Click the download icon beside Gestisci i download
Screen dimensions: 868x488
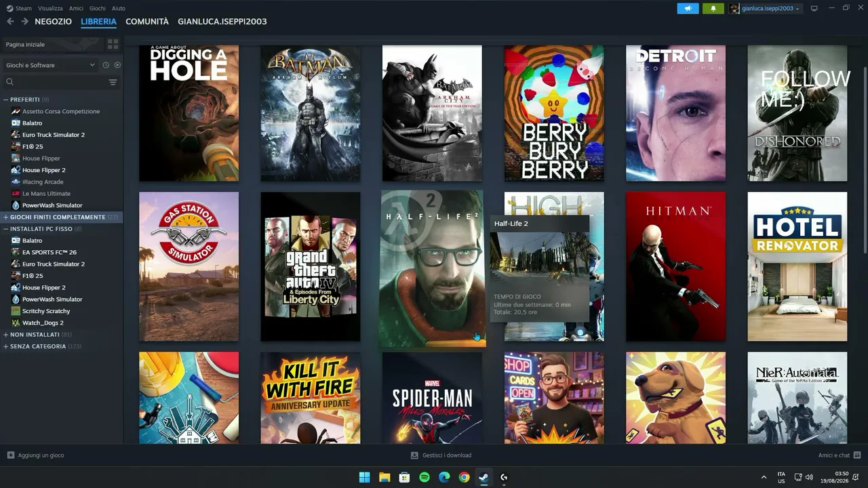(415, 455)
